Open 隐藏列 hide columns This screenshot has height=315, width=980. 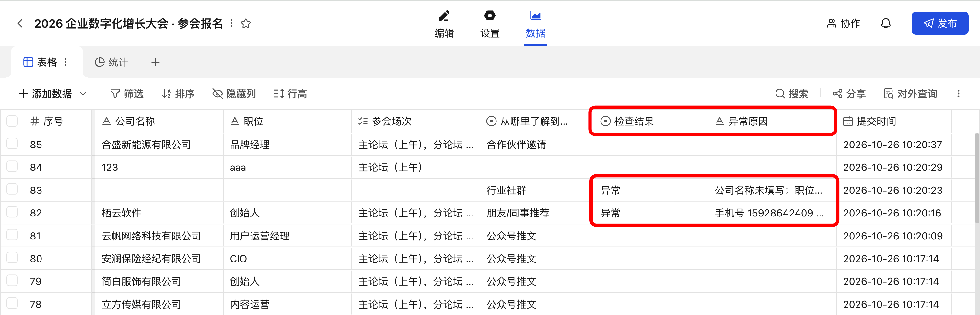tap(234, 94)
